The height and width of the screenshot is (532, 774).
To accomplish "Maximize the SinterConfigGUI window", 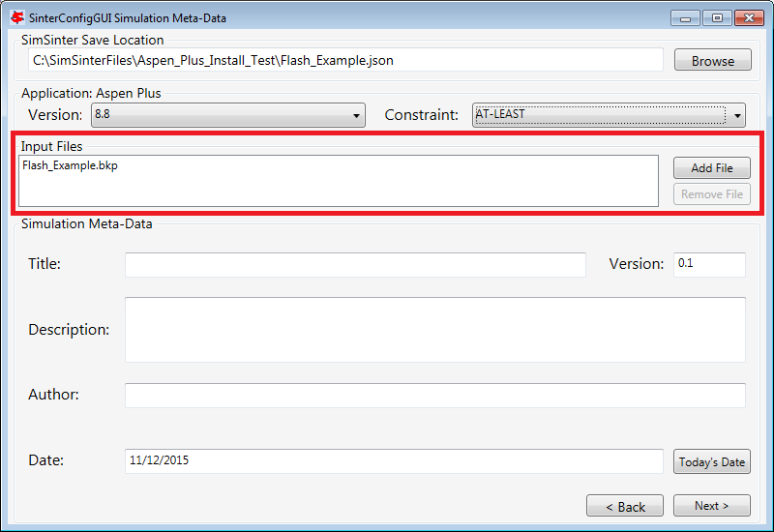I will click(x=717, y=18).
